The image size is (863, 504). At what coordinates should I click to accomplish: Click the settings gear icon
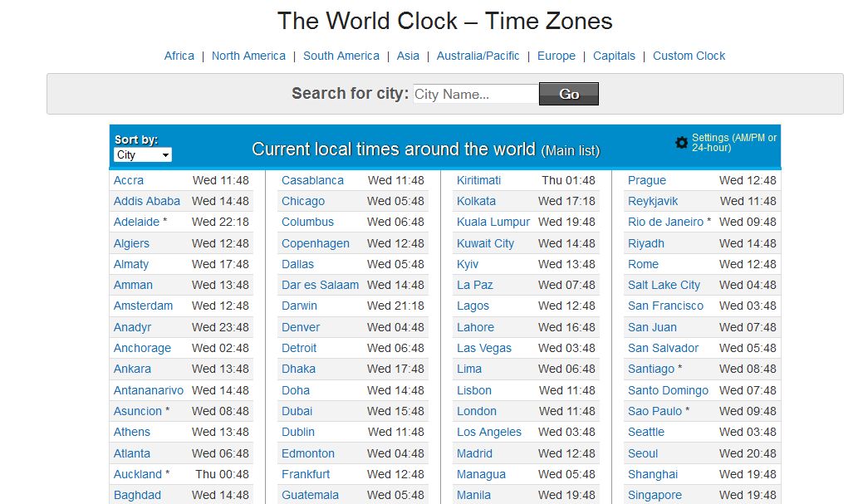682,143
